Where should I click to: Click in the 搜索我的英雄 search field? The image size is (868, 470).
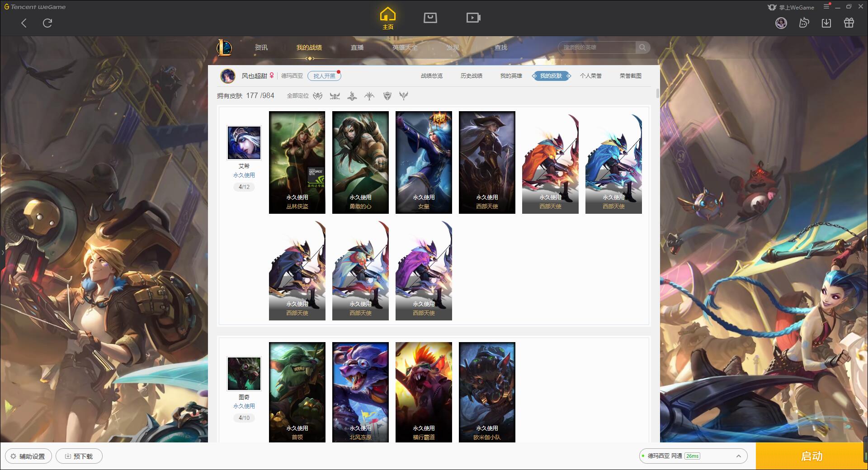597,47
